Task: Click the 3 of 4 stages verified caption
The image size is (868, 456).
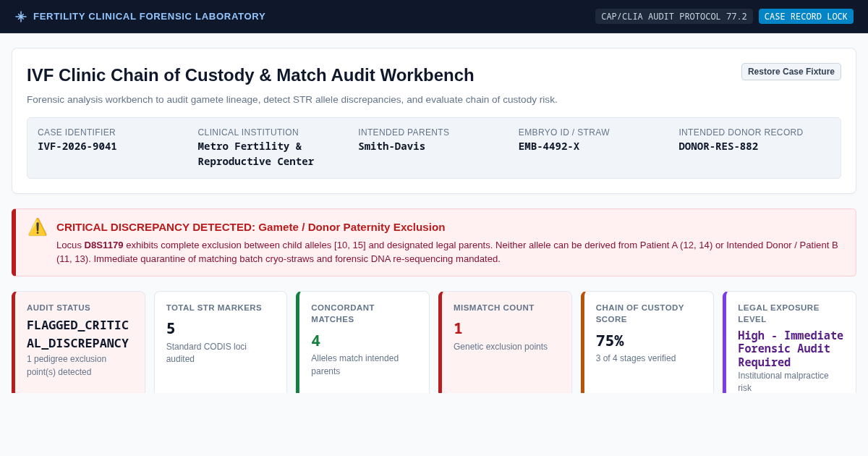Action: [x=636, y=358]
